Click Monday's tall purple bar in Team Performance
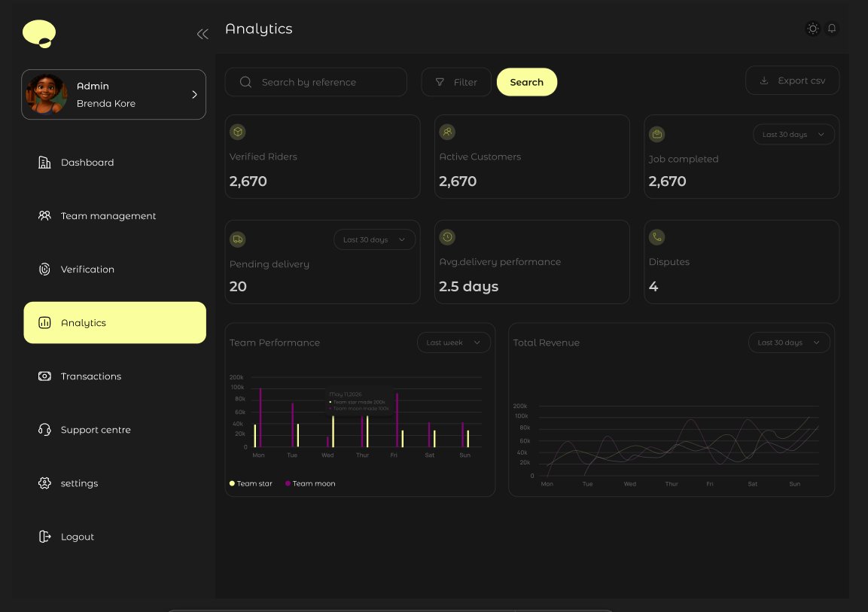The width and height of the screenshot is (868, 612). coord(260,418)
